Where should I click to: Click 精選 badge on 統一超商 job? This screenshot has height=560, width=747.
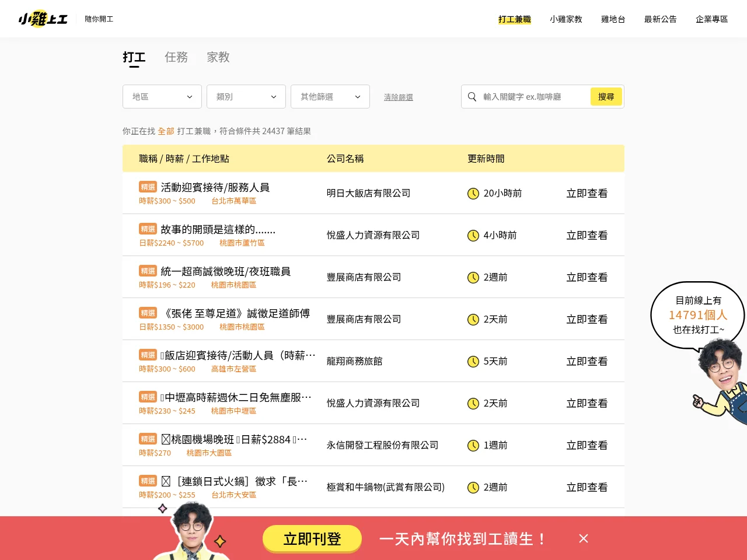pos(148,271)
